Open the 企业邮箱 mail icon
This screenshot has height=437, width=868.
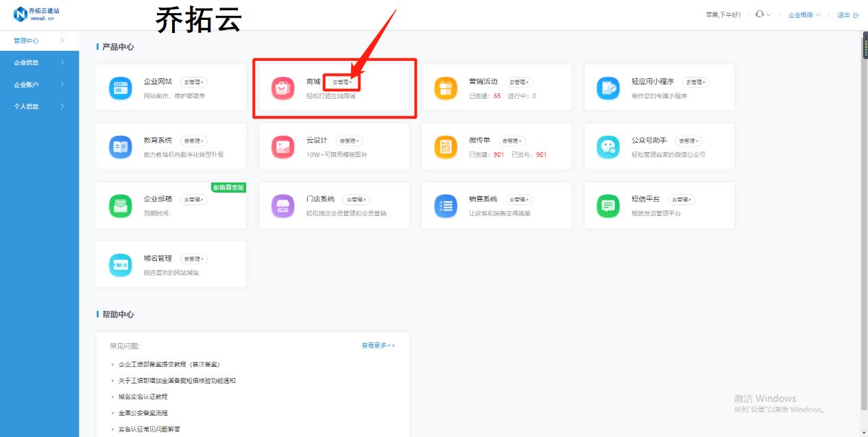click(120, 205)
